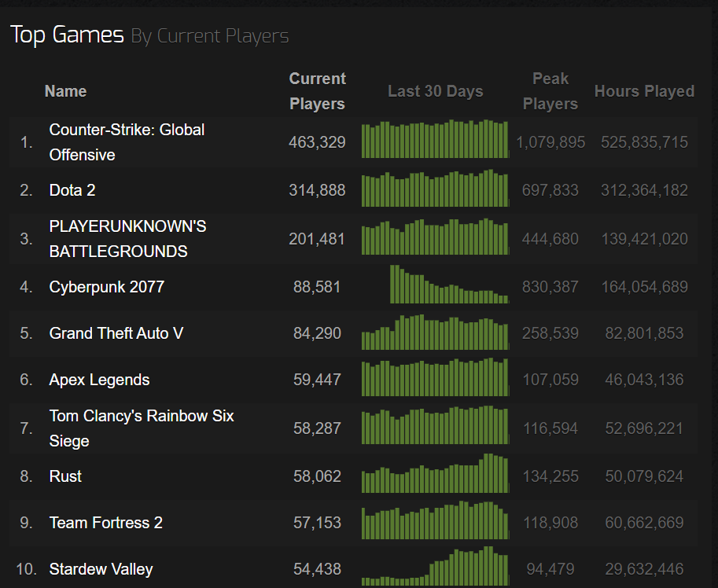Click peak players value 116,594
The height and width of the screenshot is (588, 718).
[550, 428]
